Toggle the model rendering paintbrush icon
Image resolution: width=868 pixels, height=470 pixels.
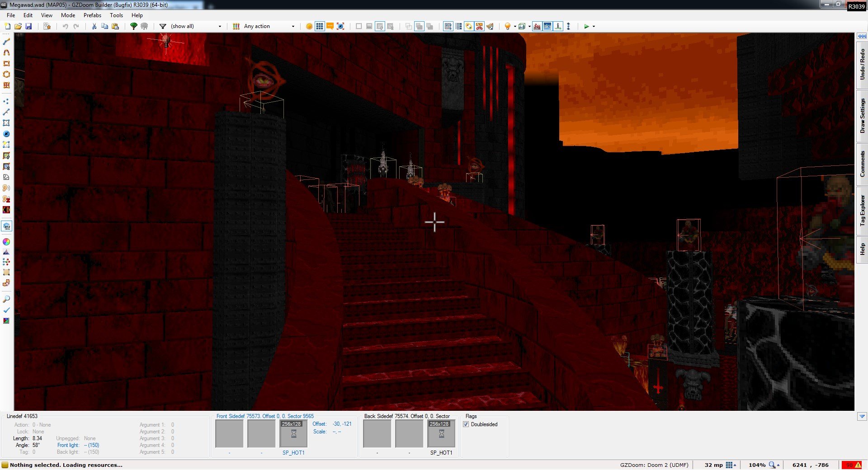click(490, 26)
